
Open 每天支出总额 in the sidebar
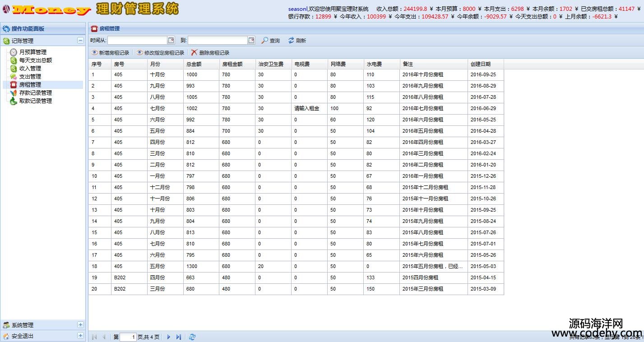point(35,60)
